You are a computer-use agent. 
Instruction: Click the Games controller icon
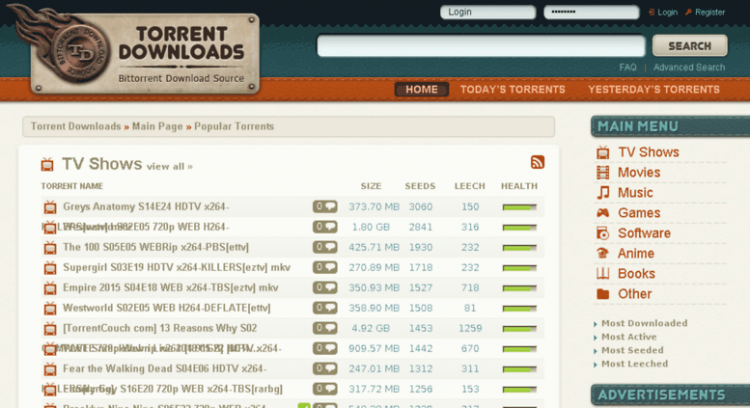[x=603, y=213]
